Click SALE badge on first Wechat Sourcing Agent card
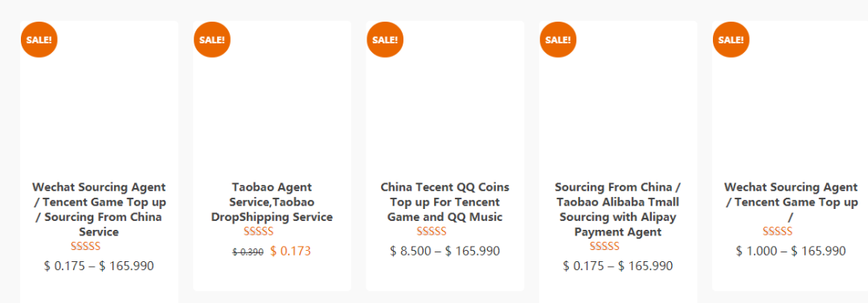This screenshot has width=868, height=303. (x=39, y=39)
